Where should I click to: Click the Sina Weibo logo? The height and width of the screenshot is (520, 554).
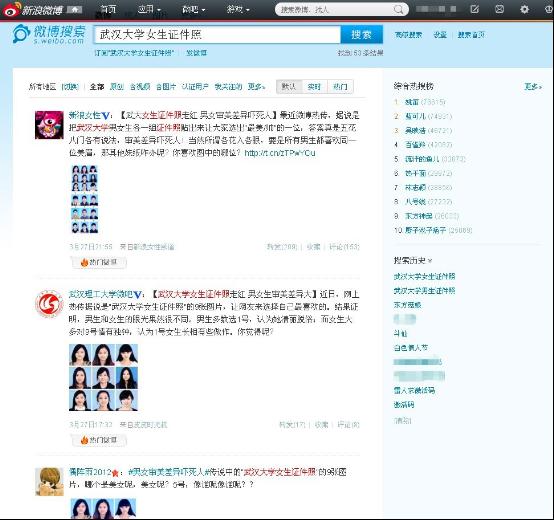(x=33, y=10)
